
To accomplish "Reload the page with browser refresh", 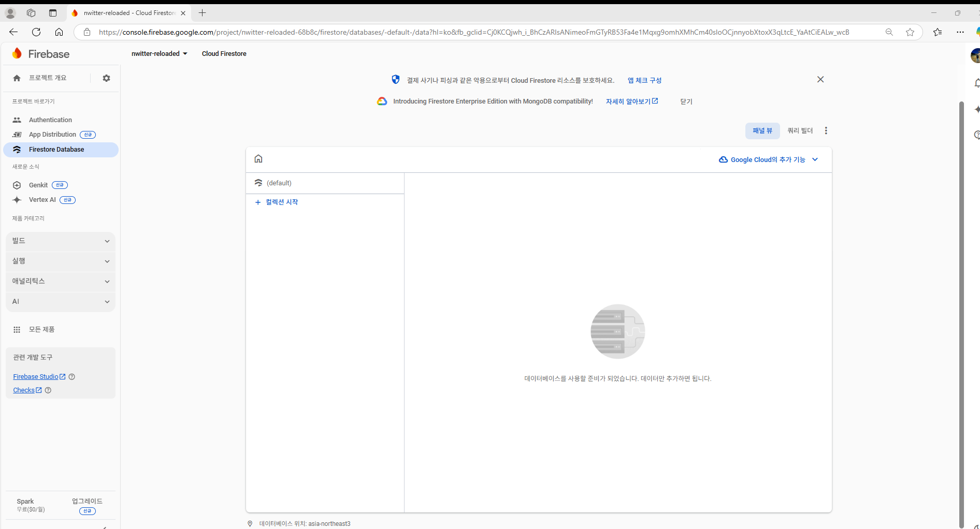I will click(x=36, y=32).
